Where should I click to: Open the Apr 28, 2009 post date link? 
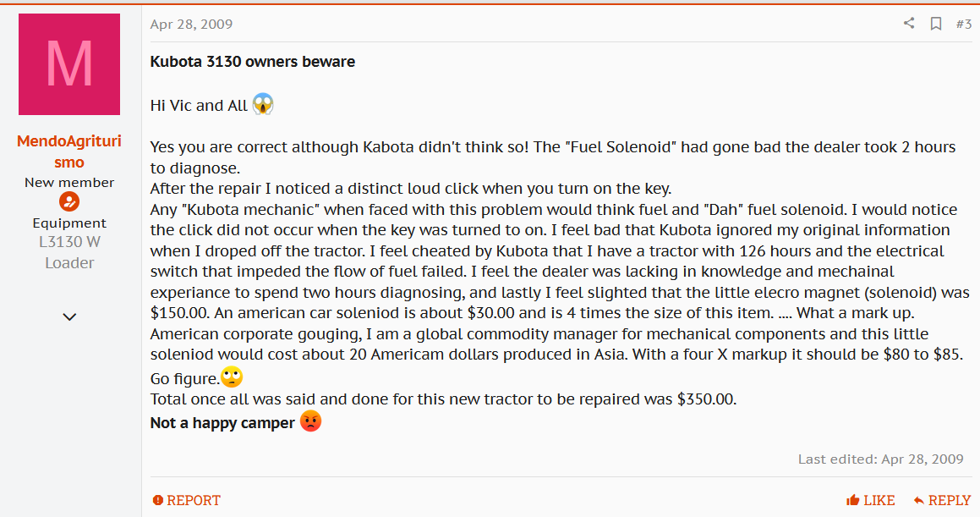(191, 25)
